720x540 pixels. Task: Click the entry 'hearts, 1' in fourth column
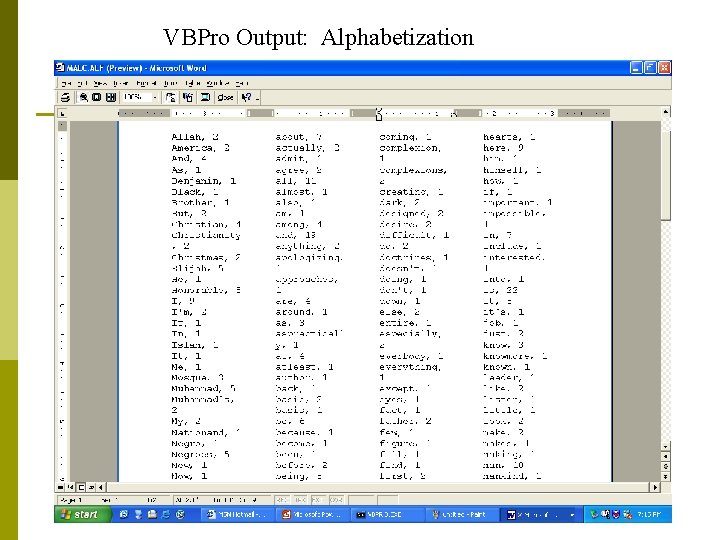point(509,137)
